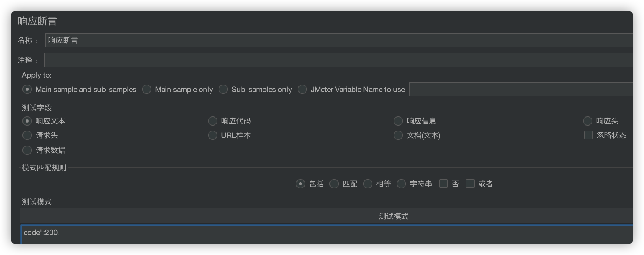Click the 注释 comment input field

point(339,60)
